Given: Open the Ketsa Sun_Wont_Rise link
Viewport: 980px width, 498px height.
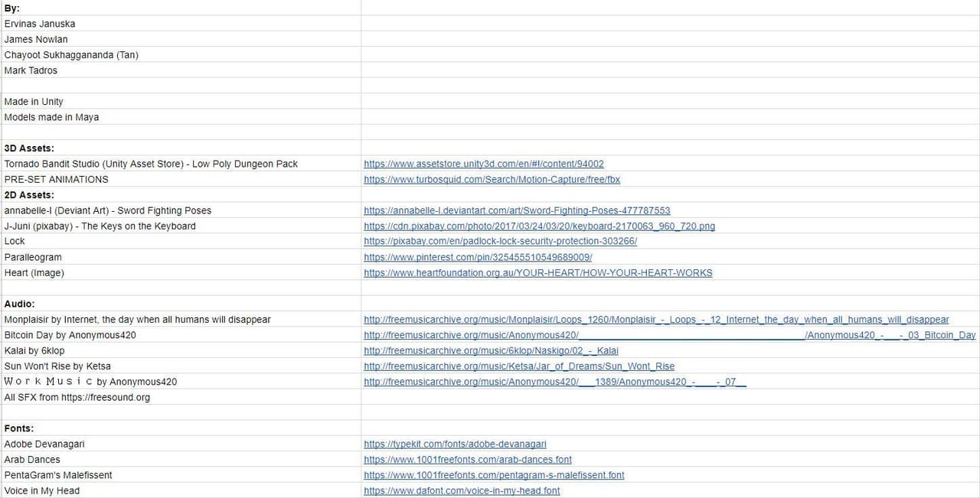Looking at the screenshot, I should 519,366.
